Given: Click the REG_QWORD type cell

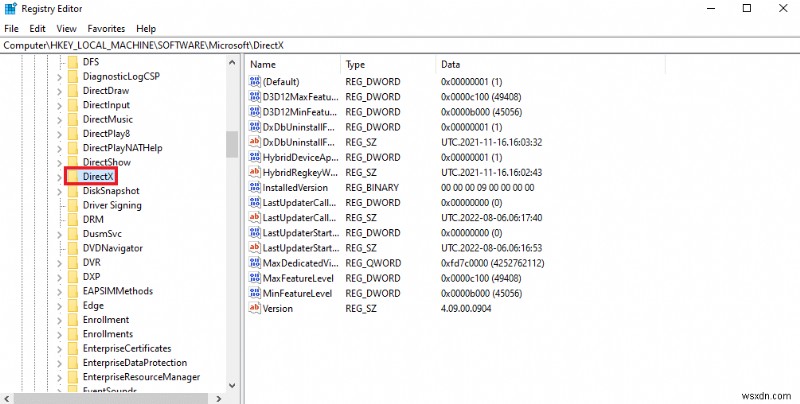Looking at the screenshot, I should [373, 263].
